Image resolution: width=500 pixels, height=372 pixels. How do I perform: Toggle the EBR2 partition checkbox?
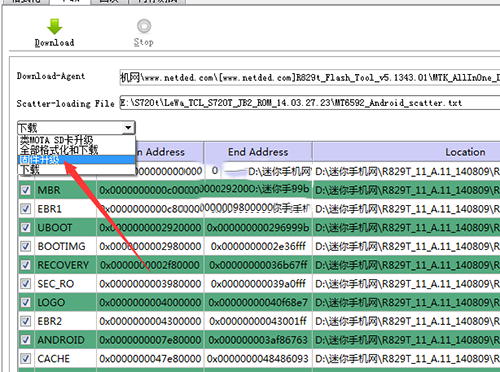pos(26,321)
